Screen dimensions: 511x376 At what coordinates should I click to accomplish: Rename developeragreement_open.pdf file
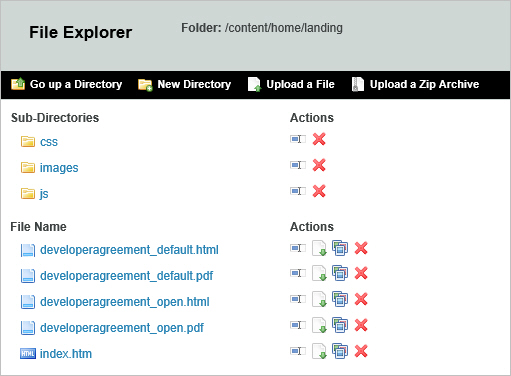coord(298,325)
